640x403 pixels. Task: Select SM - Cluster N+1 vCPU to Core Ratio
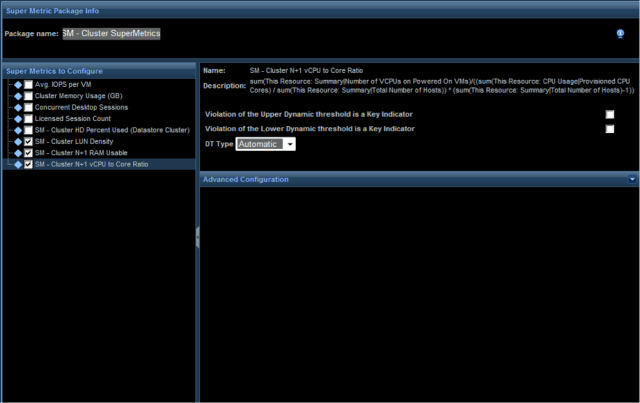coord(91,164)
